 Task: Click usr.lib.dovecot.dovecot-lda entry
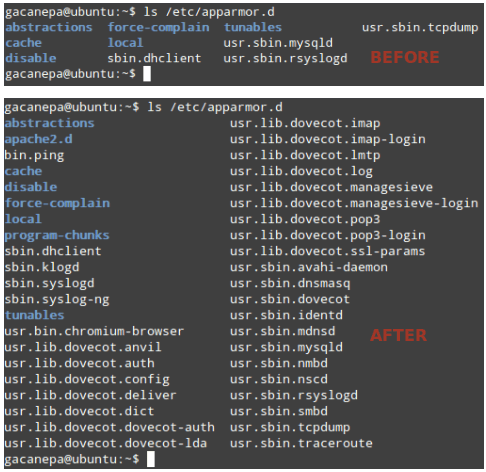click(106, 443)
